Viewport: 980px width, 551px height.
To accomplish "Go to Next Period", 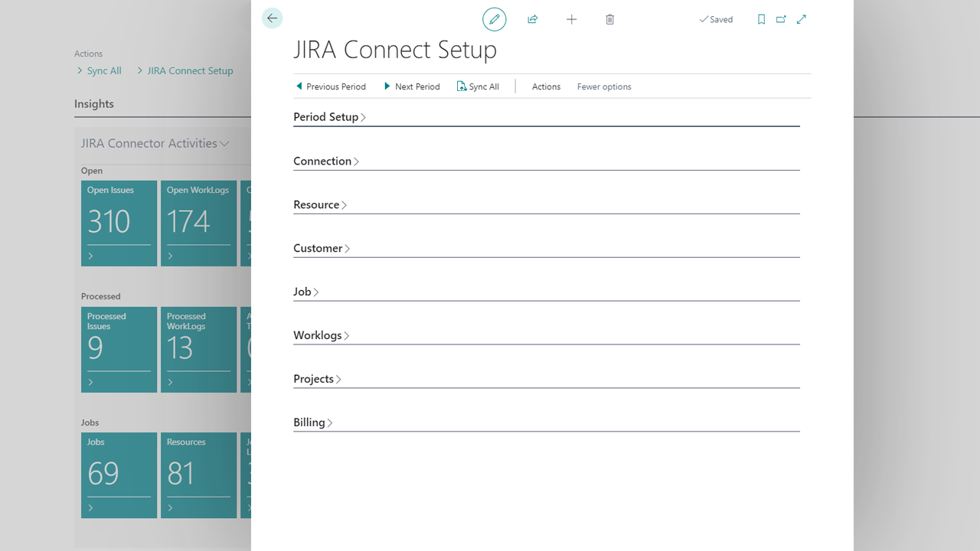I will coord(412,86).
